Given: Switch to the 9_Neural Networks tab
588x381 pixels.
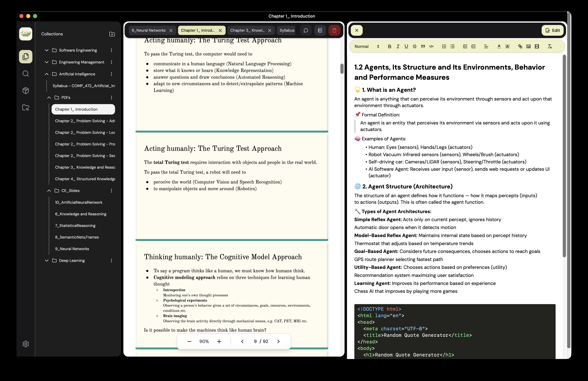Looking at the screenshot, I should [x=148, y=30].
